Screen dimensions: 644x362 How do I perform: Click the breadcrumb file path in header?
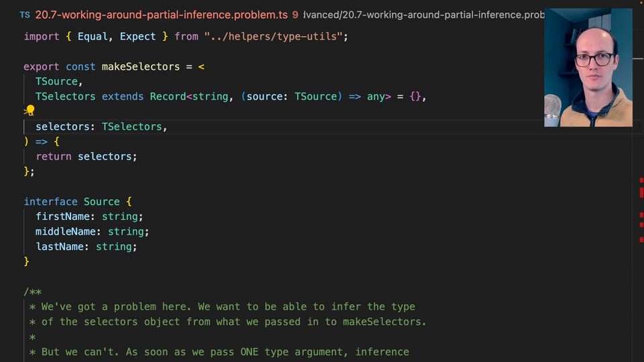[x=423, y=15]
